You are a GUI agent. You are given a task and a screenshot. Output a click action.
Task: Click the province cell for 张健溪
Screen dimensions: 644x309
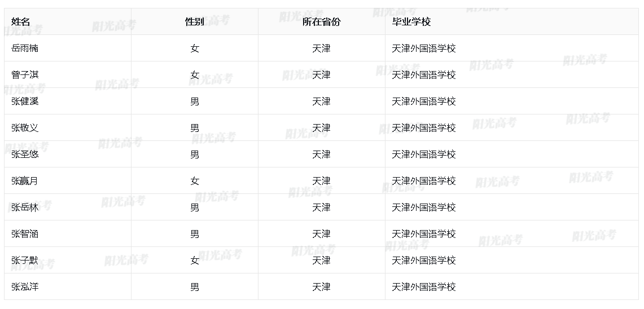point(321,101)
